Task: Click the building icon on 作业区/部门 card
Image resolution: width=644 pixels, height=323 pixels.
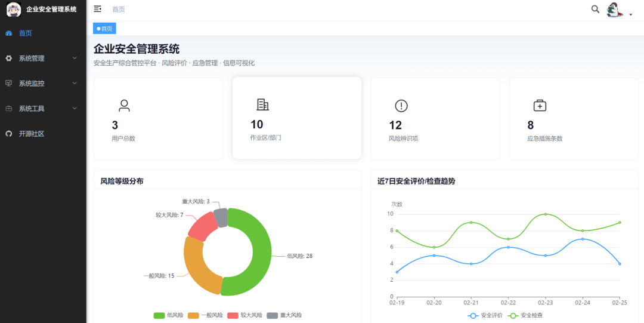Action: (x=262, y=105)
